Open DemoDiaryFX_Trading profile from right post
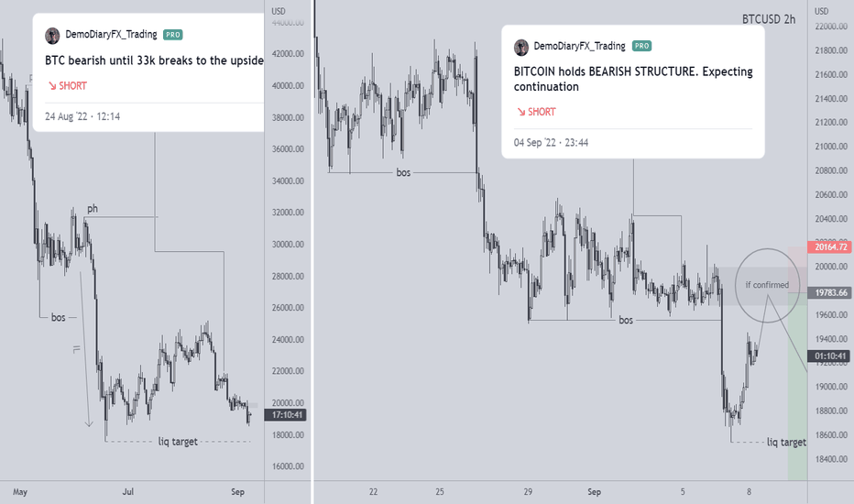Viewport: 854px width, 504px height. pyautogui.click(x=579, y=46)
